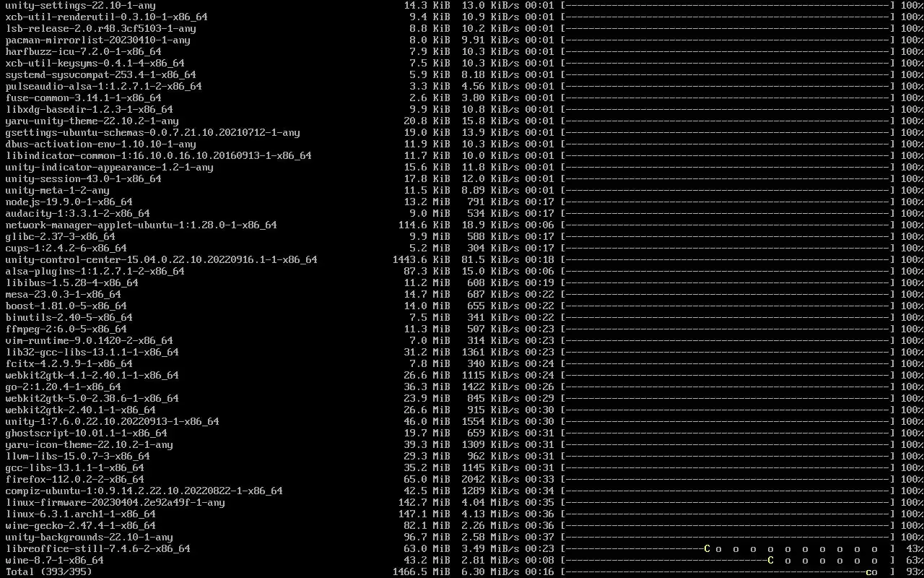The image size is (924, 578).
Task: Select the gsettings-ubuntu-schemas package name
Action: click(153, 132)
